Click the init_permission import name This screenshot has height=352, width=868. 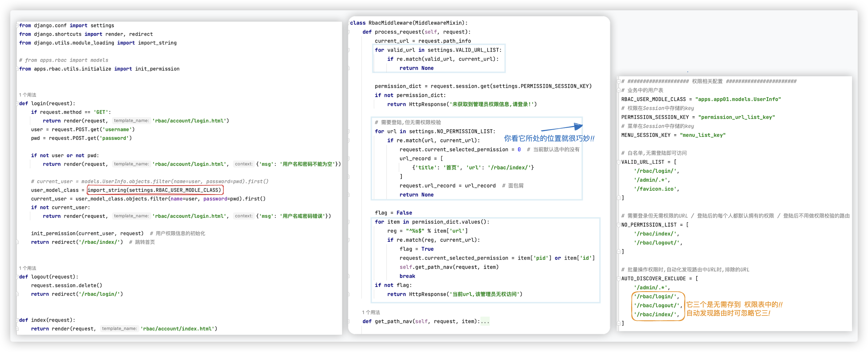tap(157, 69)
